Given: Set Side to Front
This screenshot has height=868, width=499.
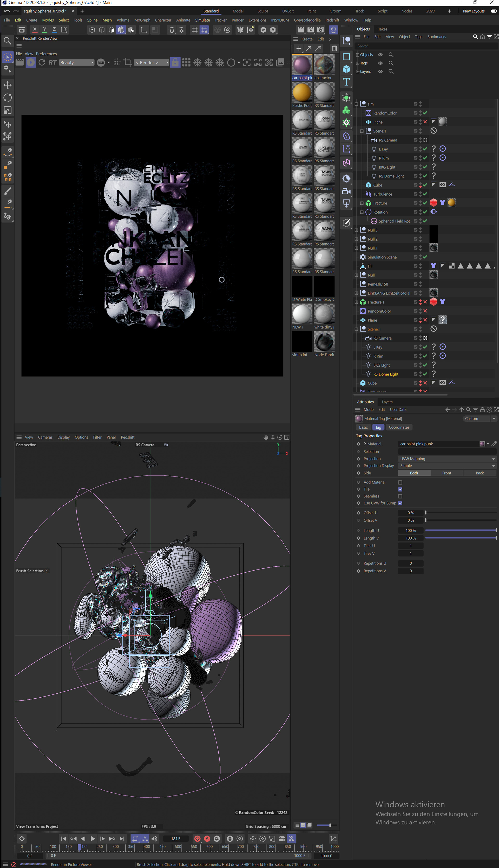Looking at the screenshot, I should (446, 473).
